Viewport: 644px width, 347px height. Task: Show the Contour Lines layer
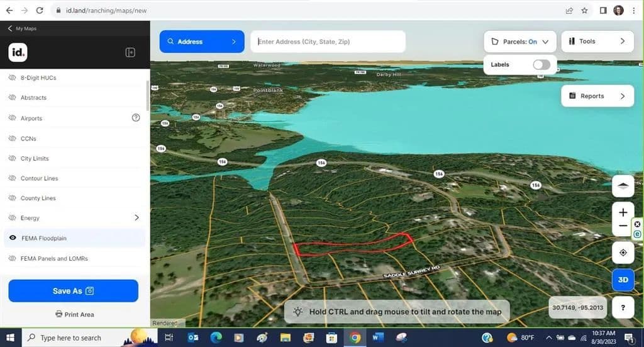tap(13, 178)
